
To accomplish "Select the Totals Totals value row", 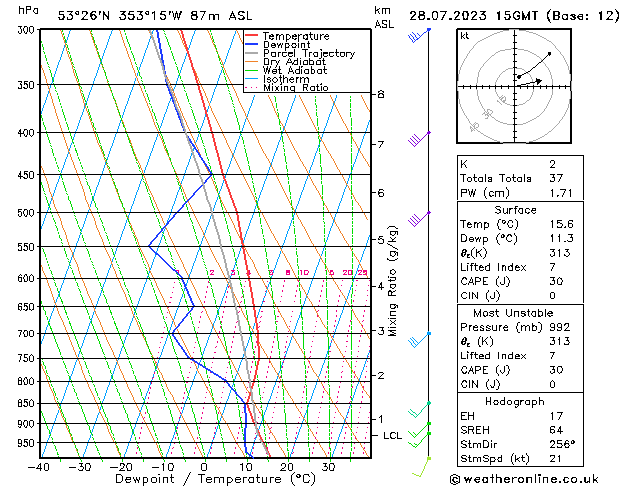I will (x=516, y=177).
